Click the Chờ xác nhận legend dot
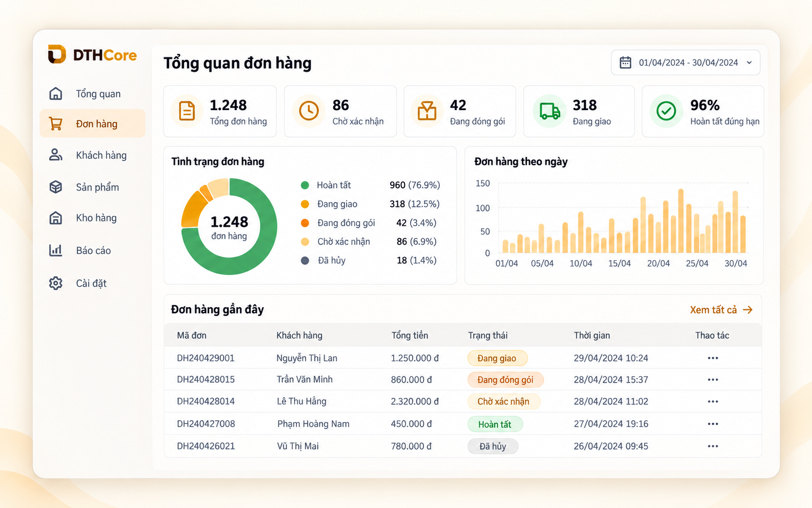812x508 pixels. pyautogui.click(x=305, y=242)
